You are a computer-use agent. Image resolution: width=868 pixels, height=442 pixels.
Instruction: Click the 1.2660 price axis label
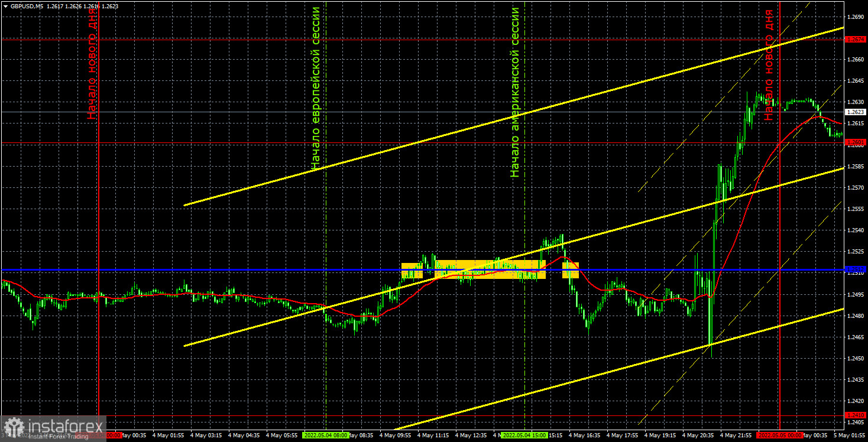tap(856, 59)
